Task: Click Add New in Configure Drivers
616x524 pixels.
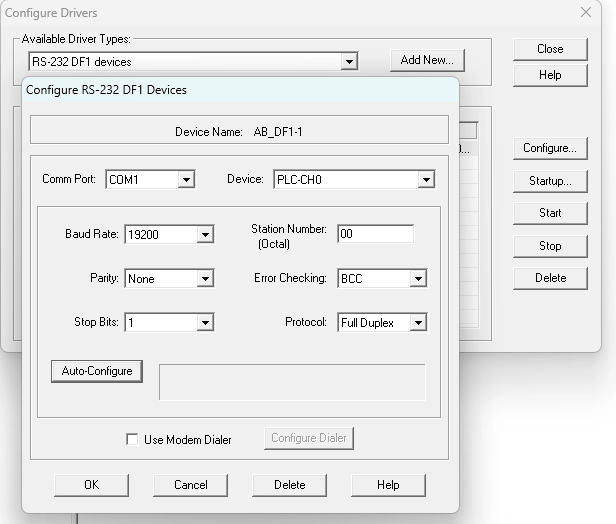Action: (427, 60)
